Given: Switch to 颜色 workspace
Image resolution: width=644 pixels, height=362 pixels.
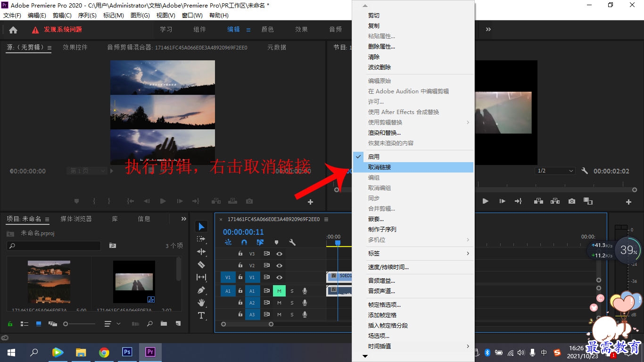Looking at the screenshot, I should (267, 29).
